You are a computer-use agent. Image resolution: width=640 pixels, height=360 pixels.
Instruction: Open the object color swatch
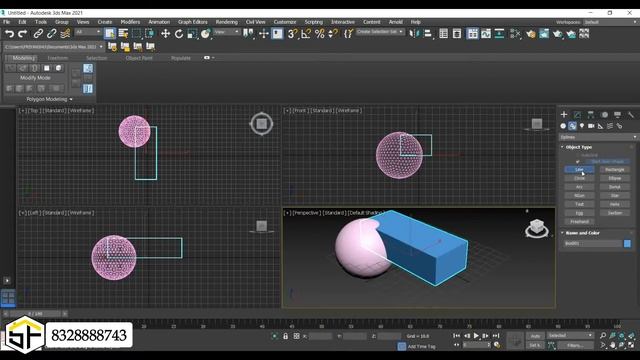click(627, 244)
